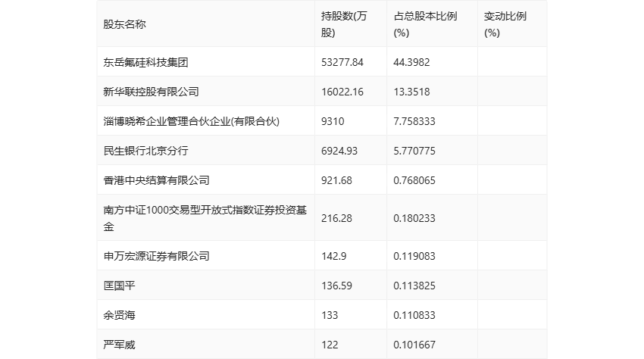Select the percentage 5.770775

[414, 151]
